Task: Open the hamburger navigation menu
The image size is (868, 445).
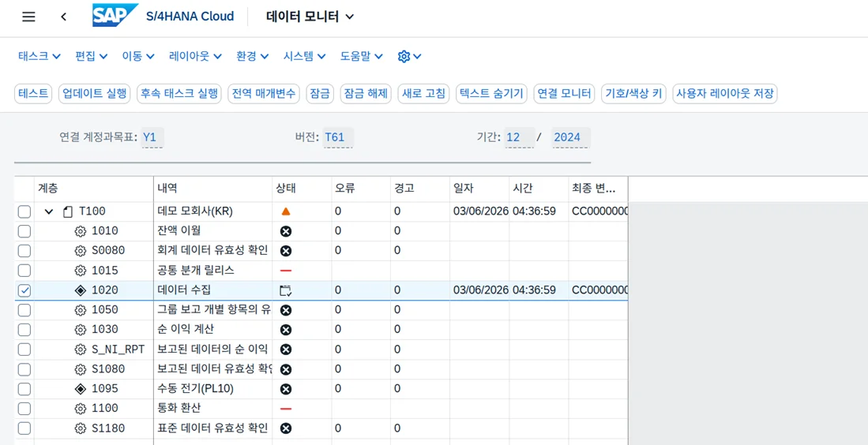Action: click(28, 17)
